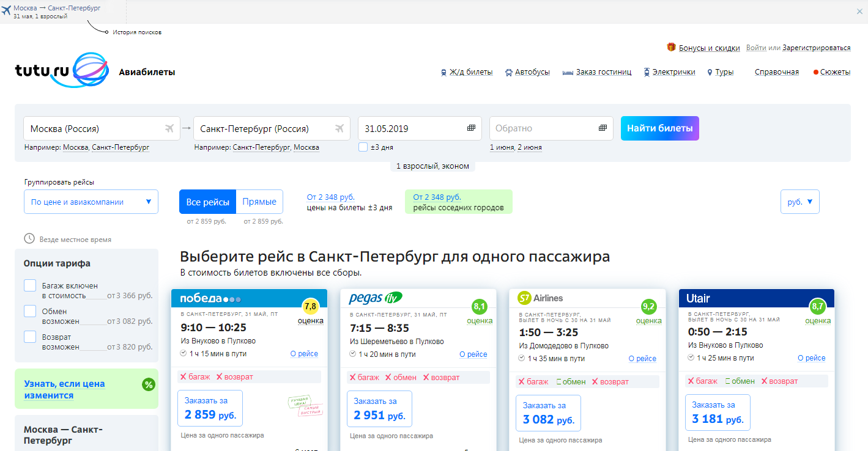Click the Обратно return date input field

click(551, 128)
